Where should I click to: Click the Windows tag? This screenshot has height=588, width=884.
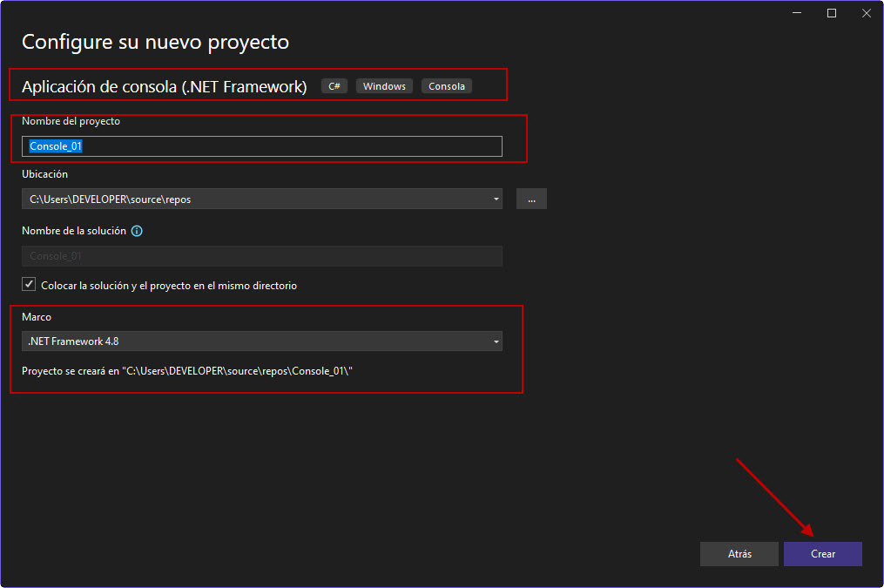[x=384, y=86]
